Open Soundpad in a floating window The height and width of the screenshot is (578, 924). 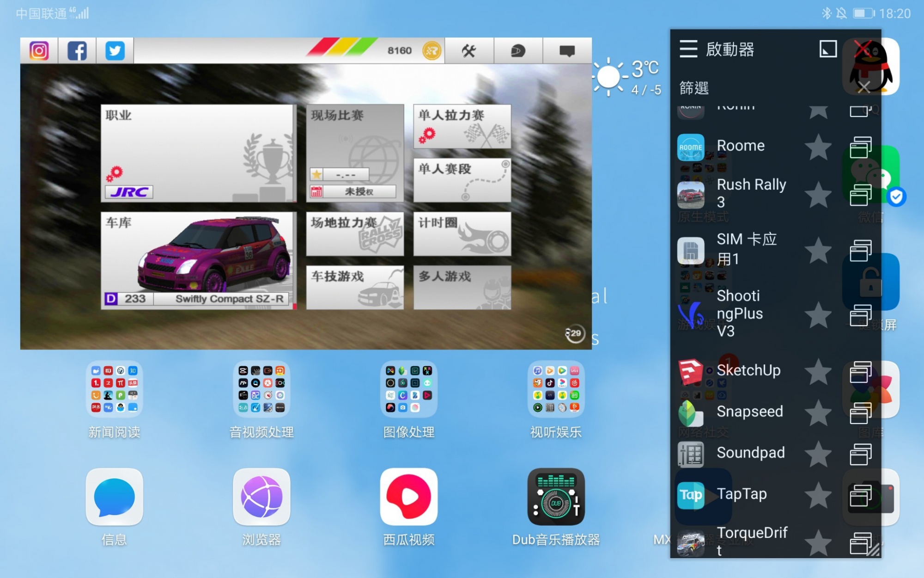pos(861,454)
